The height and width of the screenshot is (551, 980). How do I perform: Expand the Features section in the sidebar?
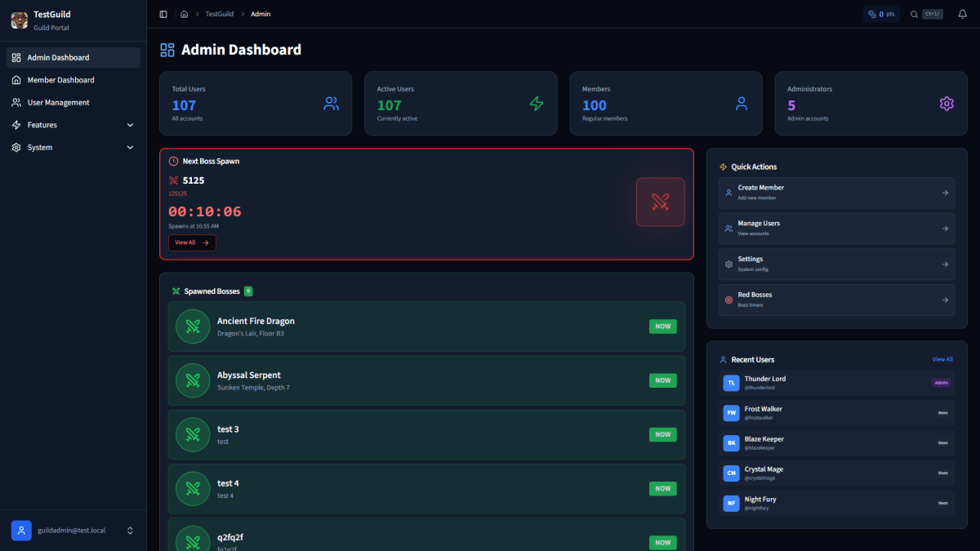(x=72, y=124)
